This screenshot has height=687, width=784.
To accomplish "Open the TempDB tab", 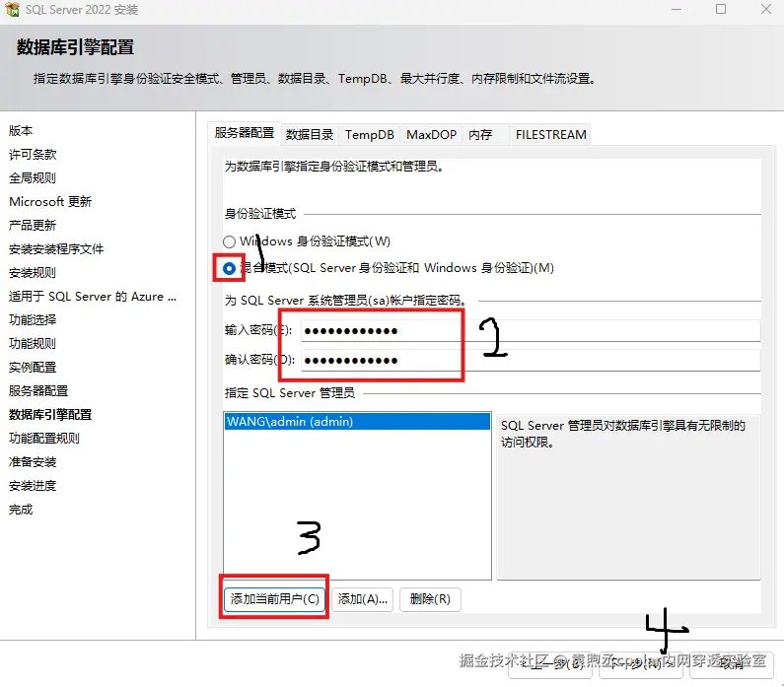I will point(370,135).
